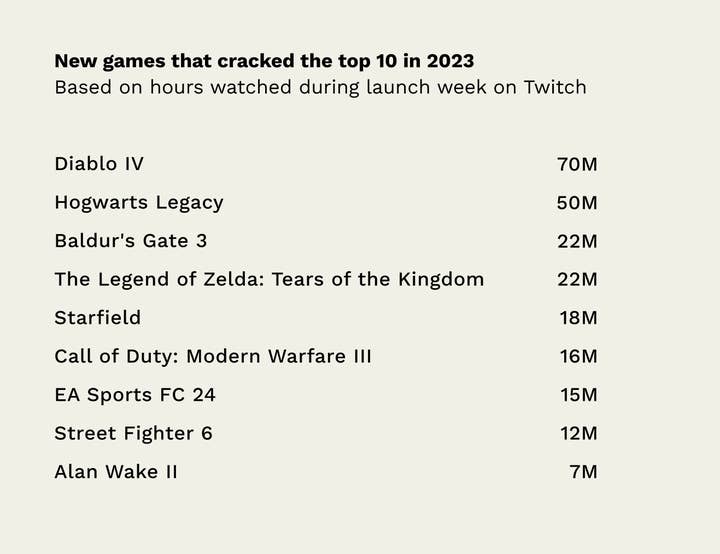Click the title "New games that cracked the top 10"
The image size is (720, 554).
coord(264,61)
